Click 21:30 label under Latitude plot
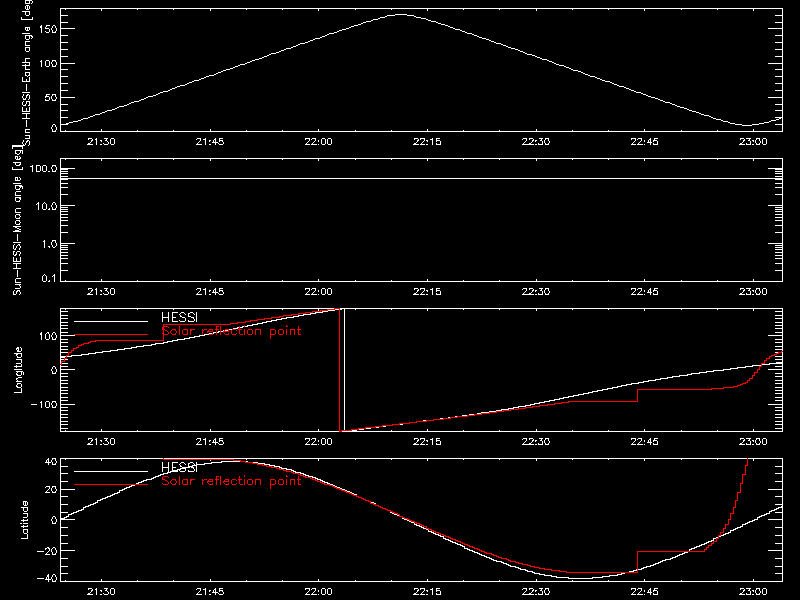The image size is (800, 600). (101, 592)
